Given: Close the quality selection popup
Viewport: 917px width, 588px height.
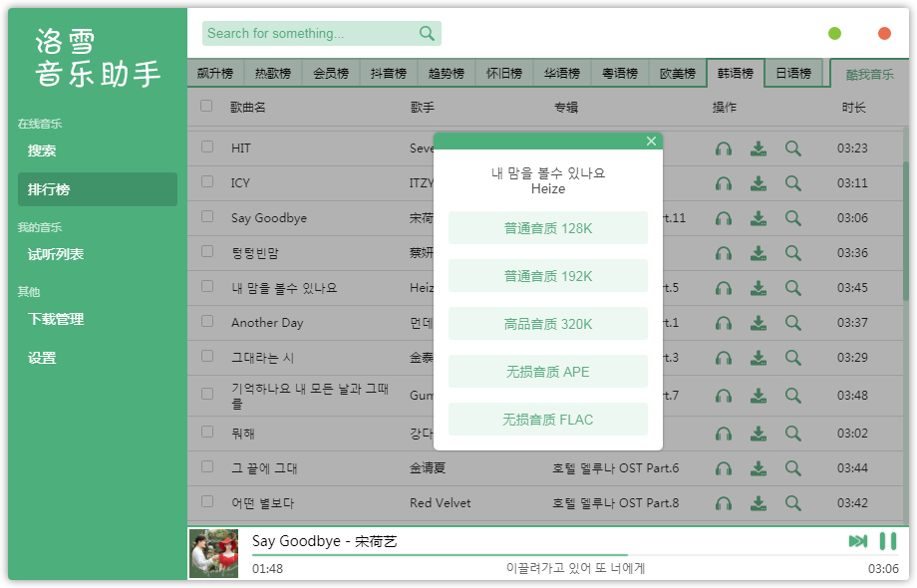Looking at the screenshot, I should point(651,142).
